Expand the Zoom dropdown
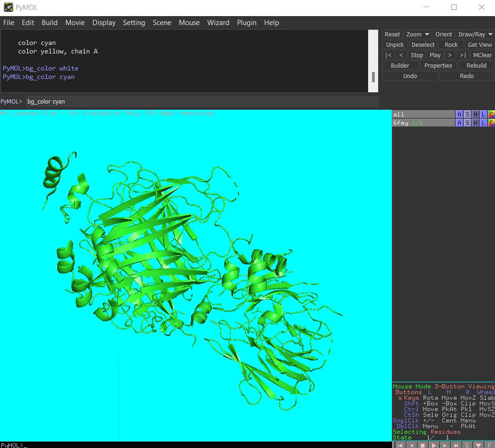The height and width of the screenshot is (448, 495). tap(417, 34)
